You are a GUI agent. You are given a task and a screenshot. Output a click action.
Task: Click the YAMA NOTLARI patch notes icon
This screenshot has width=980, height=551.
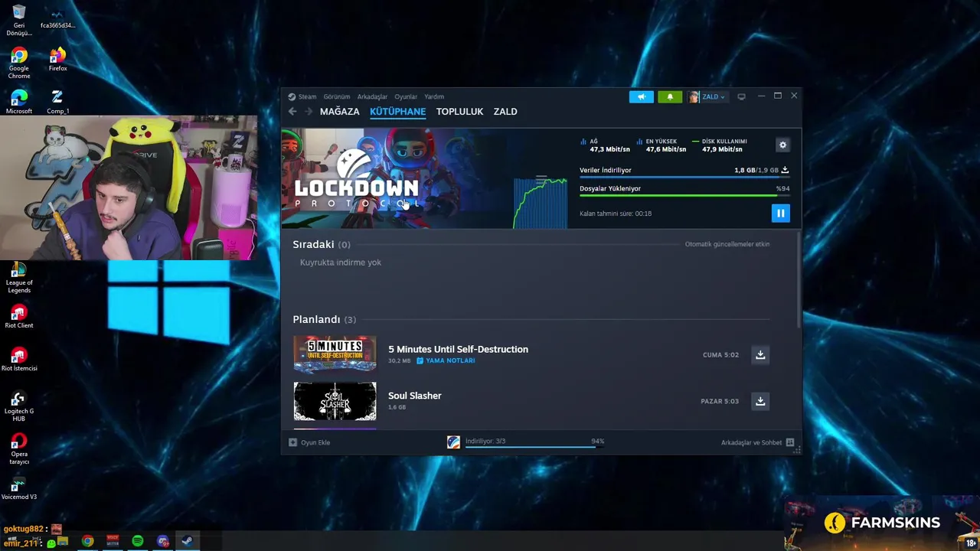420,360
